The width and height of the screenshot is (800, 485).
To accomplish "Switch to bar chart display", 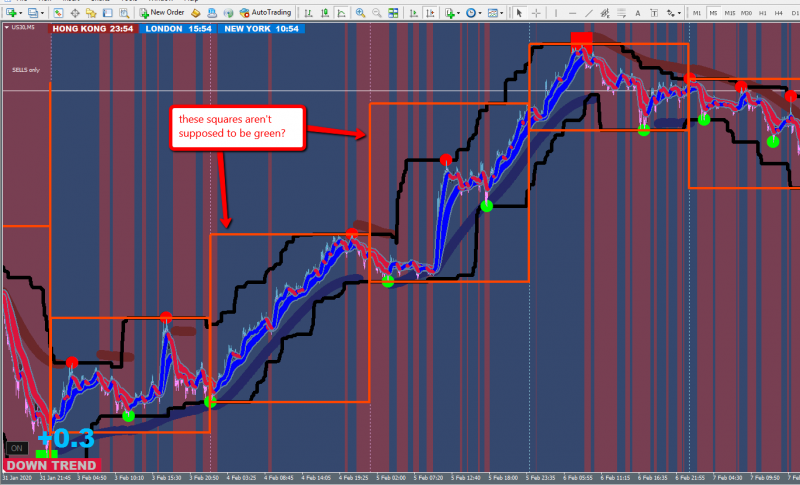I will [308, 13].
